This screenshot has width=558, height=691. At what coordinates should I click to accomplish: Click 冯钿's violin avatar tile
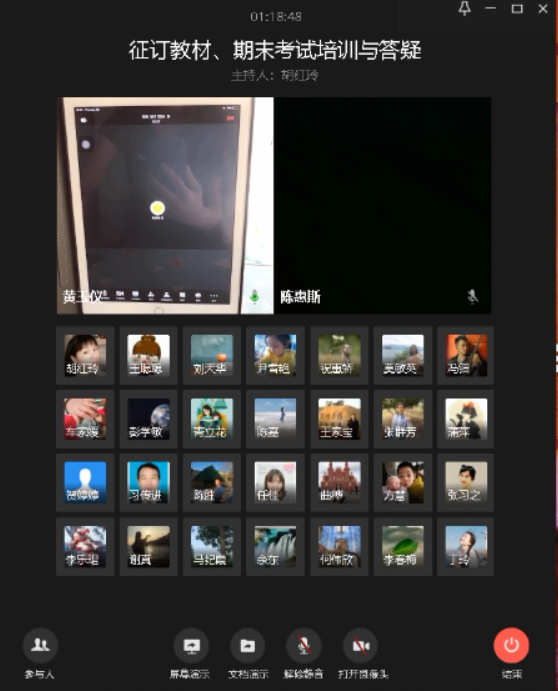coord(466,355)
